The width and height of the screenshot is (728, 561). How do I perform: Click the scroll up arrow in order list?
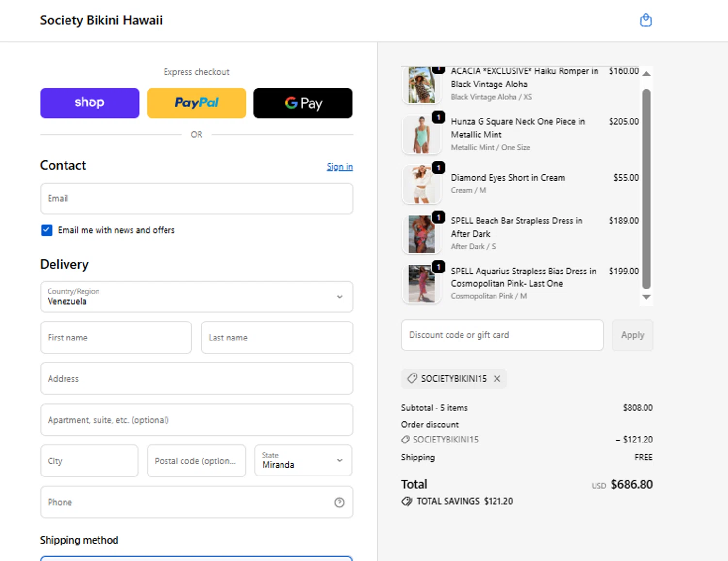pyautogui.click(x=646, y=74)
